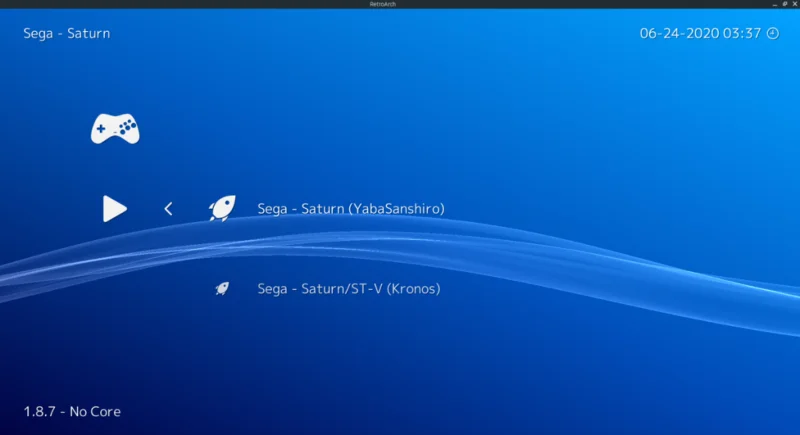This screenshot has width=800, height=435.
Task: Click the Run play triangle icon
Action: 115,209
